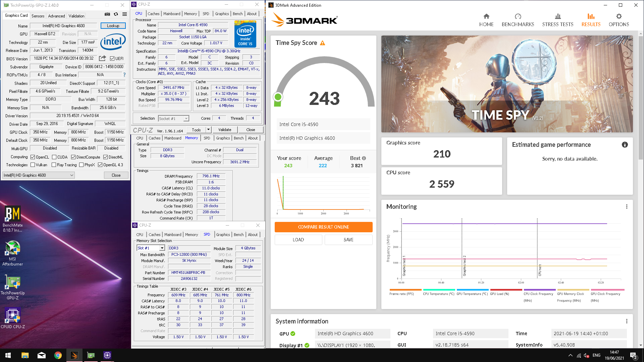
Task: Show hidden system tray icons chevron
Action: click(571, 355)
